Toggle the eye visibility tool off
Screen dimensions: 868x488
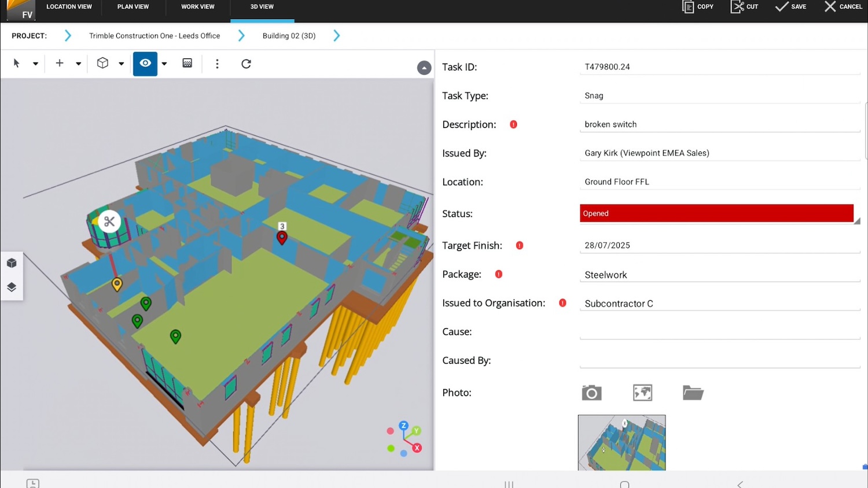(145, 64)
